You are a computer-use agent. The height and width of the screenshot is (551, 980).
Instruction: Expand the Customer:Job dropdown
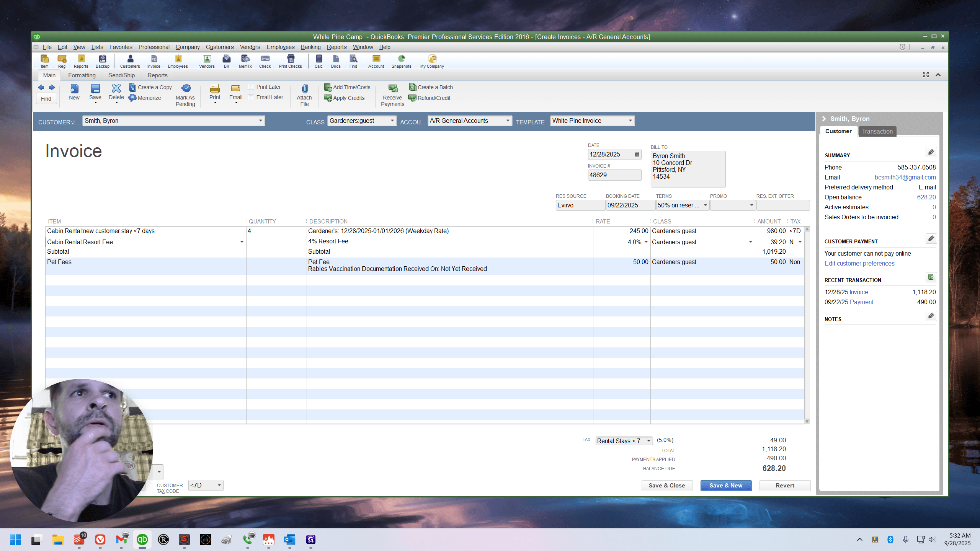[260, 121]
